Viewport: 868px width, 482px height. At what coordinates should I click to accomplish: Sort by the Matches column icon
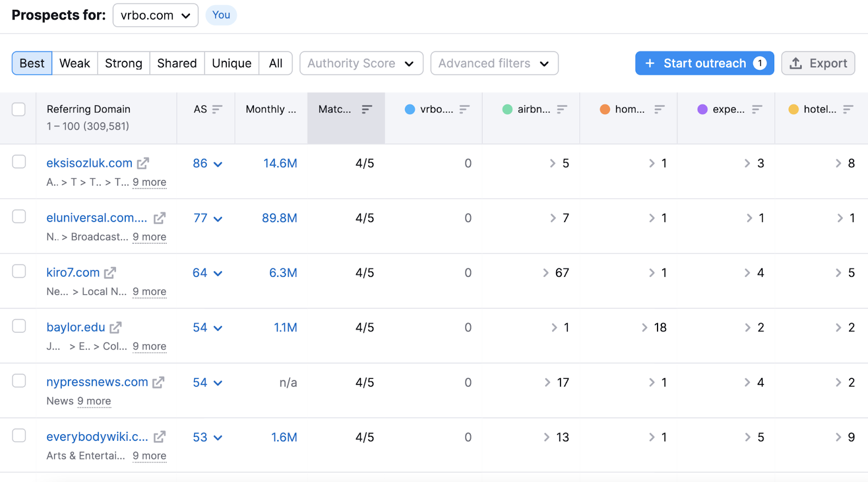coord(367,109)
